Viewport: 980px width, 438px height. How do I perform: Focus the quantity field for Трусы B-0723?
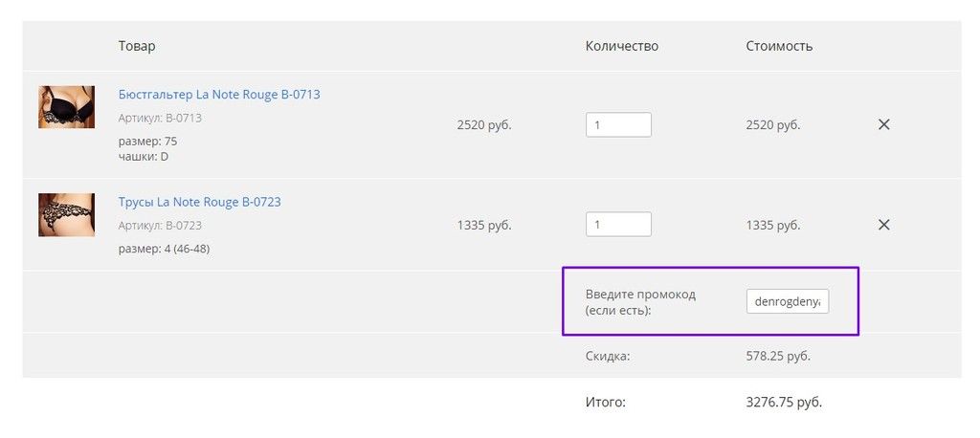(x=618, y=225)
